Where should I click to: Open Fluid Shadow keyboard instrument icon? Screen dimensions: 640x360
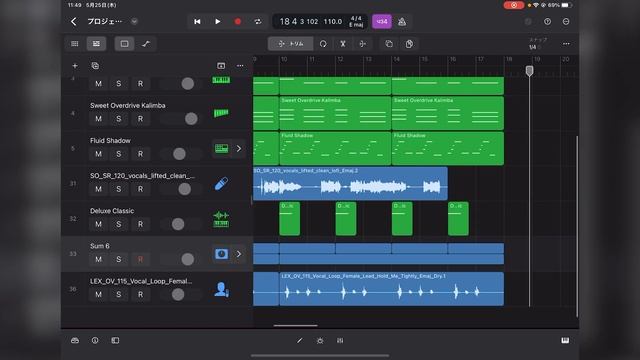[x=221, y=149]
